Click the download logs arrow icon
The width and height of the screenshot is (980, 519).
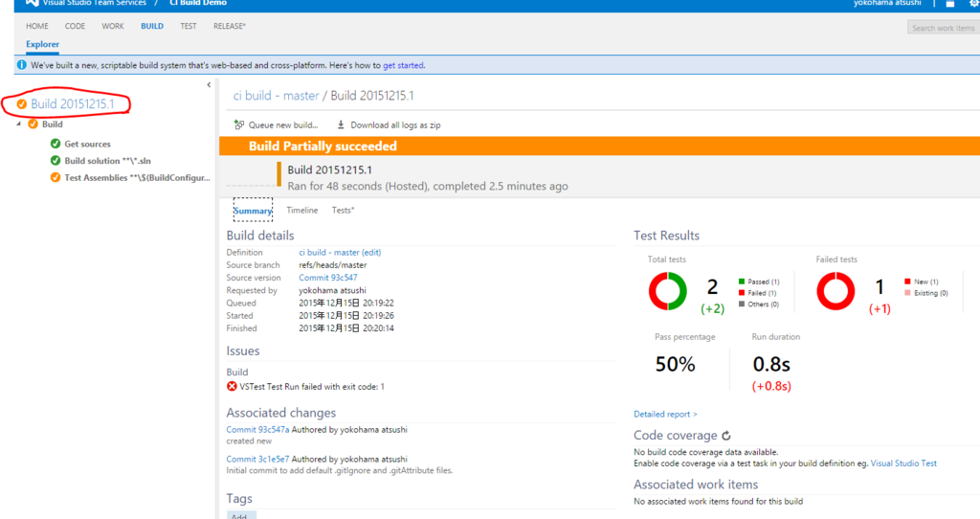tap(341, 124)
